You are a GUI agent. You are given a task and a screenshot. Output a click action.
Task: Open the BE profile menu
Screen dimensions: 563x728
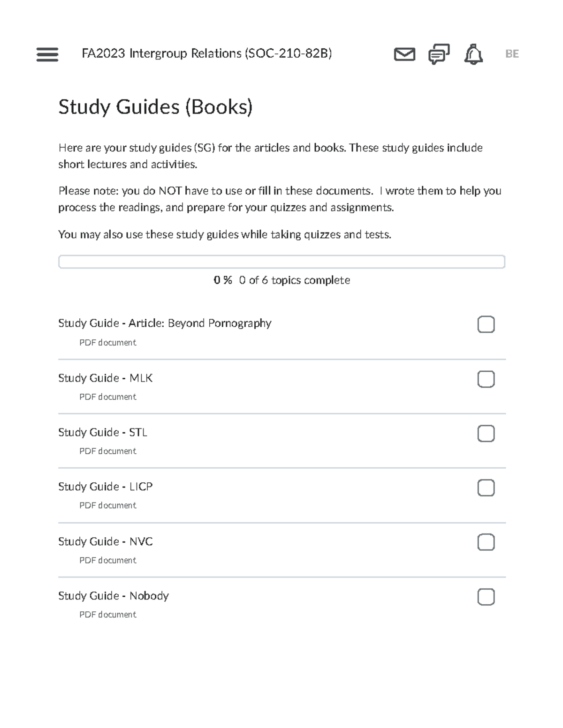[511, 54]
